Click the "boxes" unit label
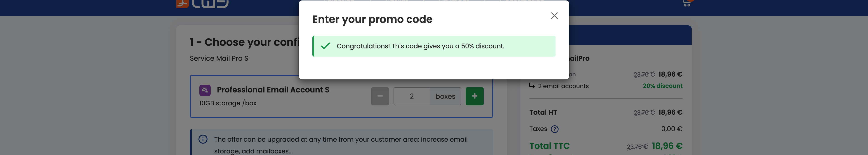The width and height of the screenshot is (868, 155). click(445, 96)
